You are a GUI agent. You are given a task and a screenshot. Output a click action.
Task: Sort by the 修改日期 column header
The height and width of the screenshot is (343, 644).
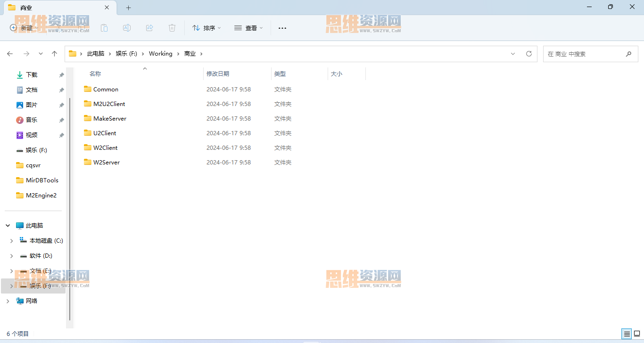(x=218, y=74)
